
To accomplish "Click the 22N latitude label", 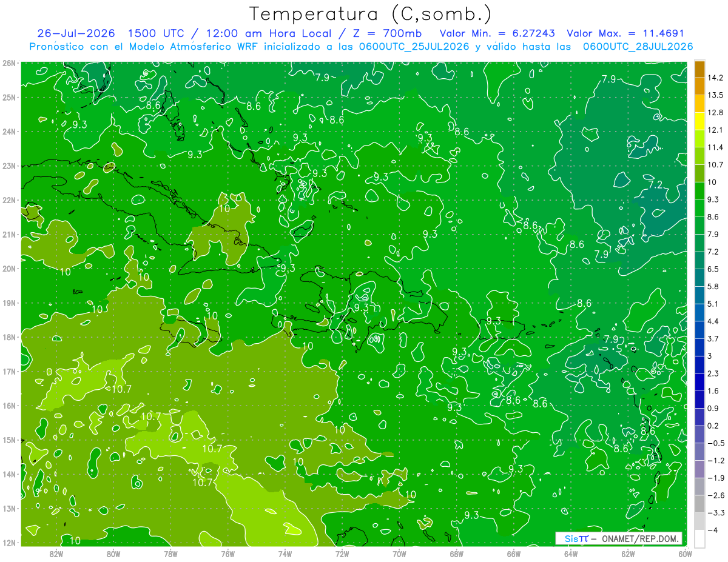I will coord(9,200).
